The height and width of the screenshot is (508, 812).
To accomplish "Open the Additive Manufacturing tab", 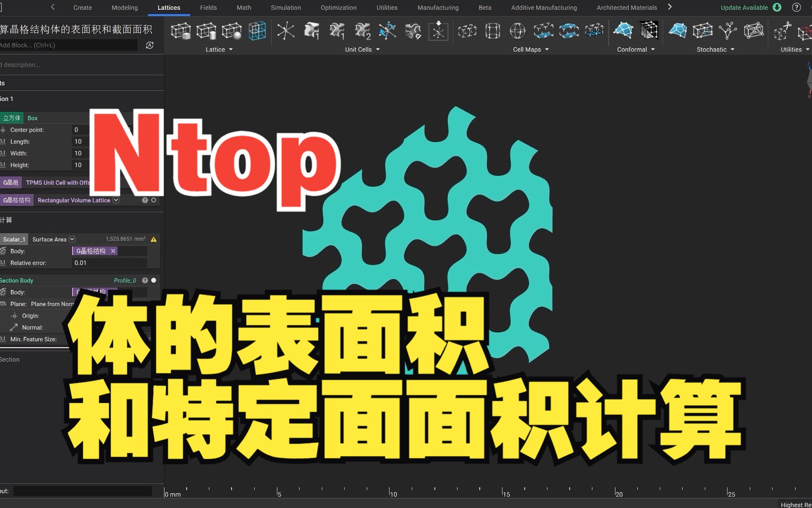I will coord(544,8).
